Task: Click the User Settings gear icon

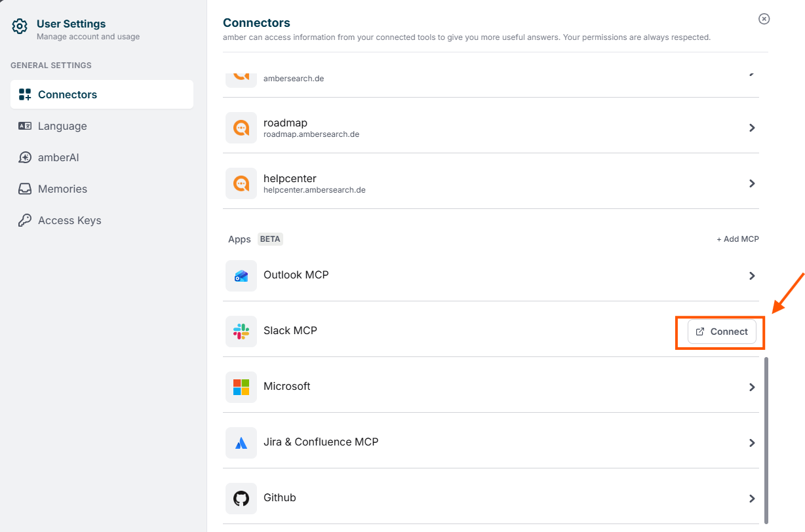Action: pos(20,26)
